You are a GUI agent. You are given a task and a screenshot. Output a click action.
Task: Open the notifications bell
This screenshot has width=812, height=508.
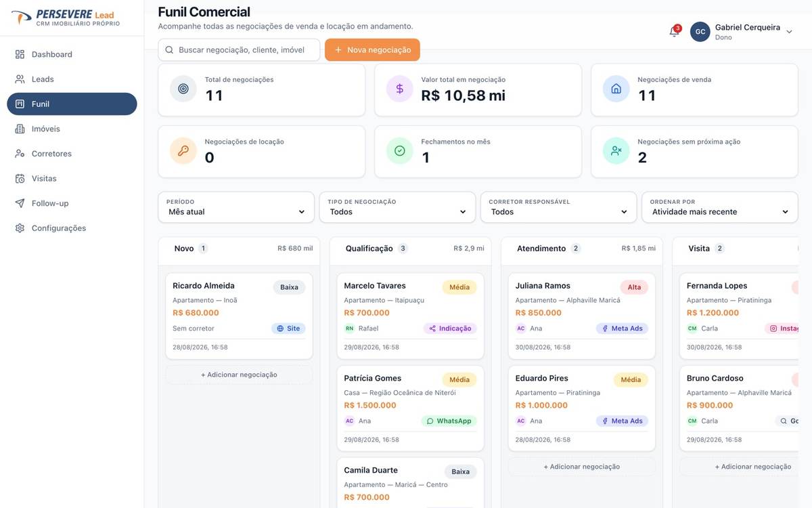(674, 32)
